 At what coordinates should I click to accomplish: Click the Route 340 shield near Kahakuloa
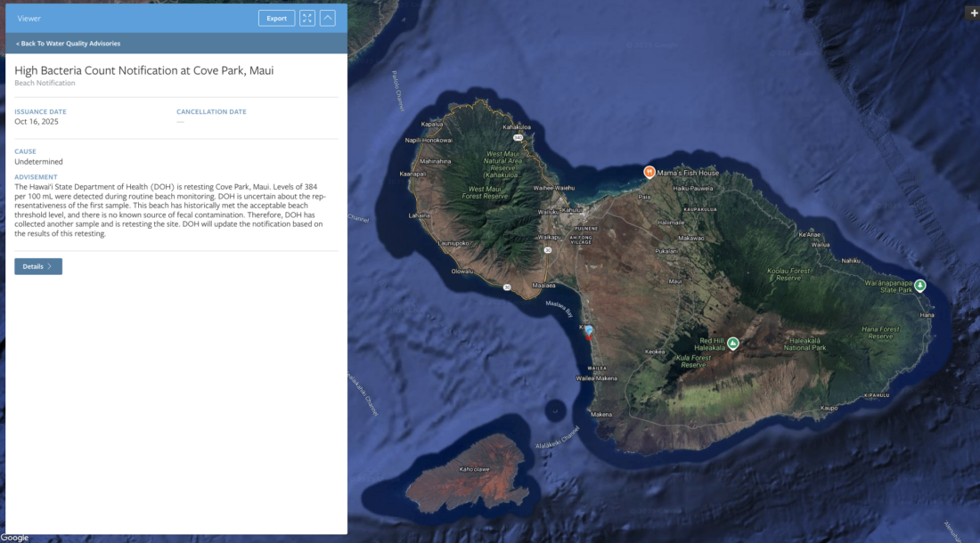coord(518,137)
